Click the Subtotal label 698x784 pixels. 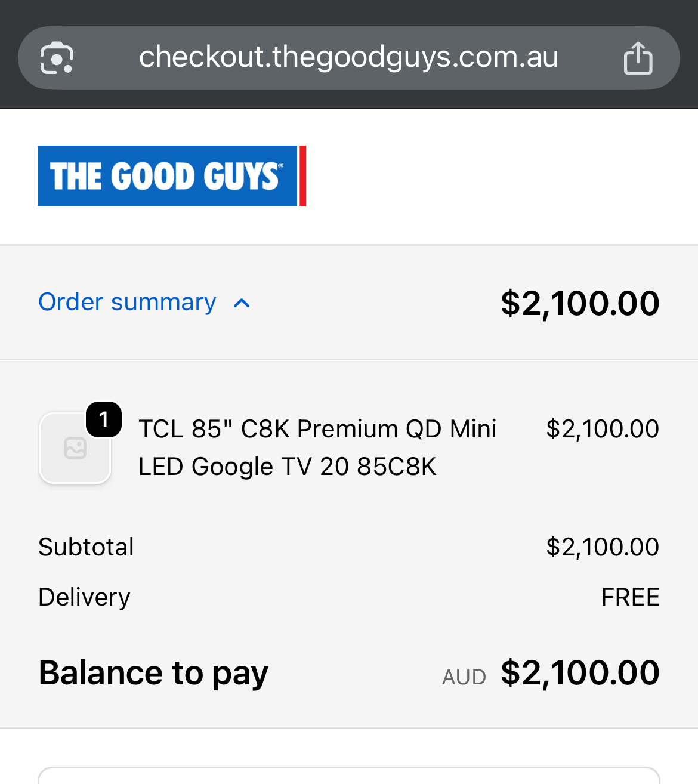click(86, 547)
